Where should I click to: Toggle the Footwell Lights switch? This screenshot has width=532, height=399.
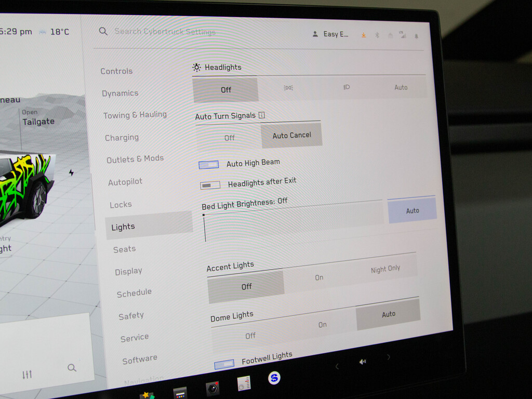224,364
